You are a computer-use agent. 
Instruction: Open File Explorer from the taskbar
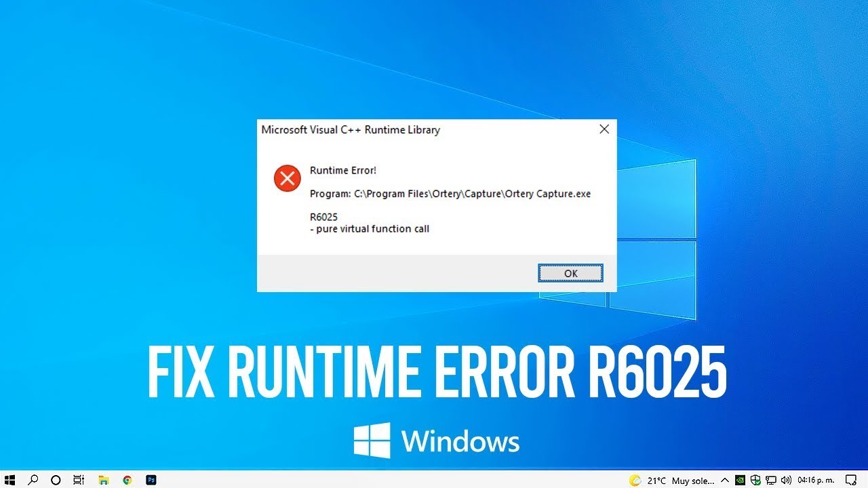click(103, 480)
